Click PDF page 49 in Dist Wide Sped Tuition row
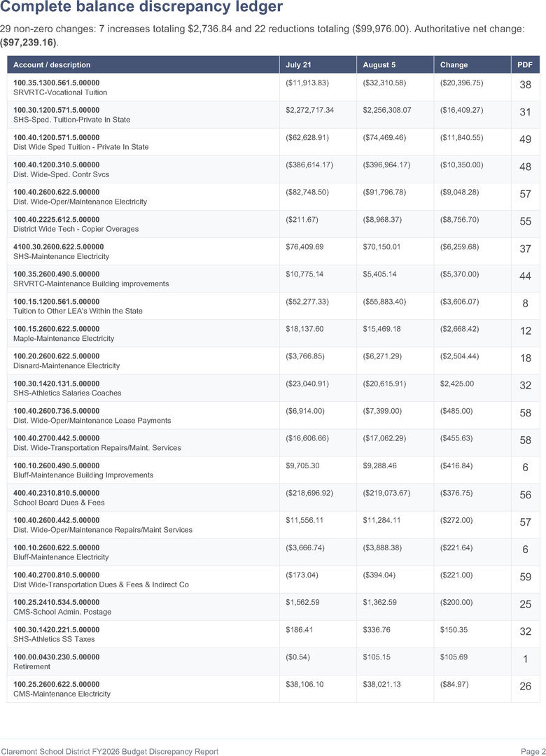The width and height of the screenshot is (546, 756). [525, 139]
